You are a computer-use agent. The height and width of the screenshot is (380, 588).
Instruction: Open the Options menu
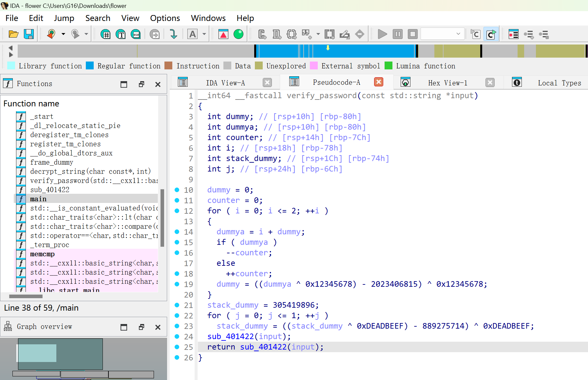click(165, 18)
